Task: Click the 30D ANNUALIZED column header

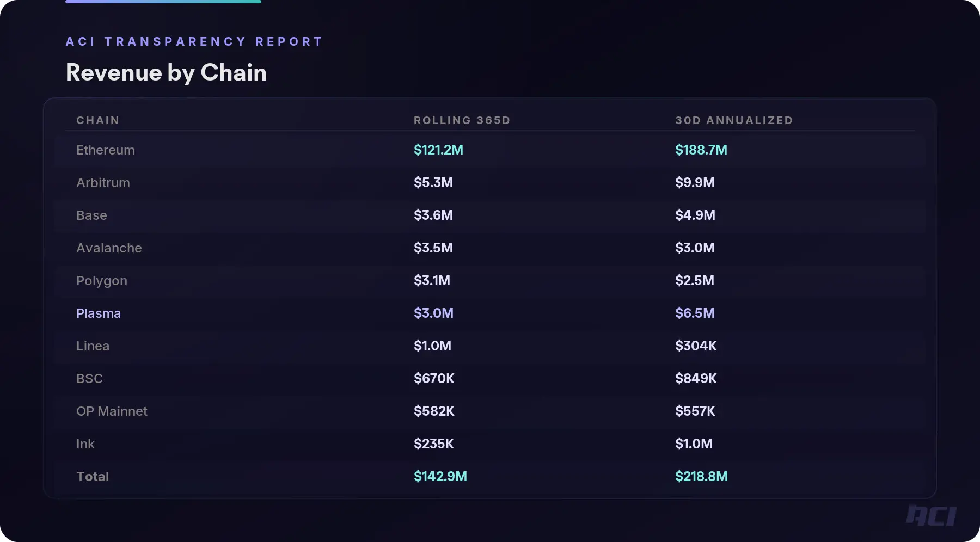Action: pos(734,120)
